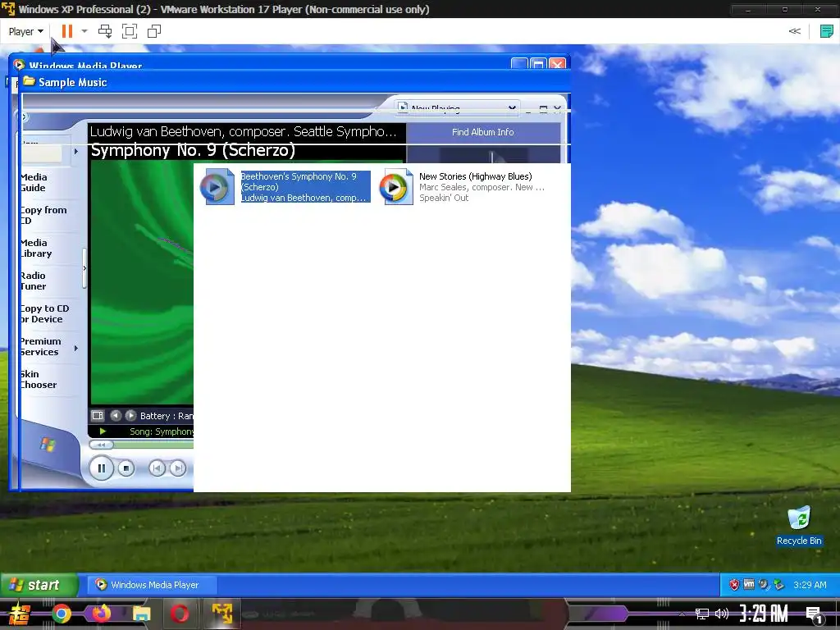Viewport: 840px width, 630px height.
Task: Open the VMware notes icon
Action: tap(827, 31)
